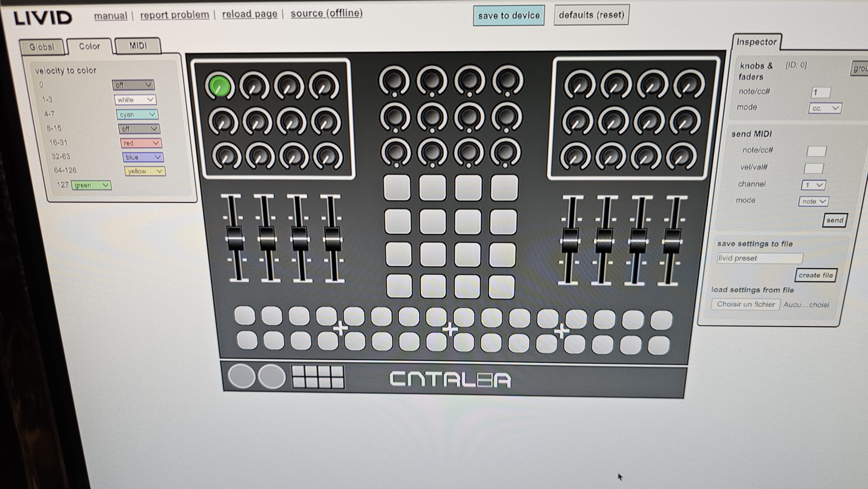
Task: Click the small eight-button grid near CNTRL:R logo
Action: [318, 377]
